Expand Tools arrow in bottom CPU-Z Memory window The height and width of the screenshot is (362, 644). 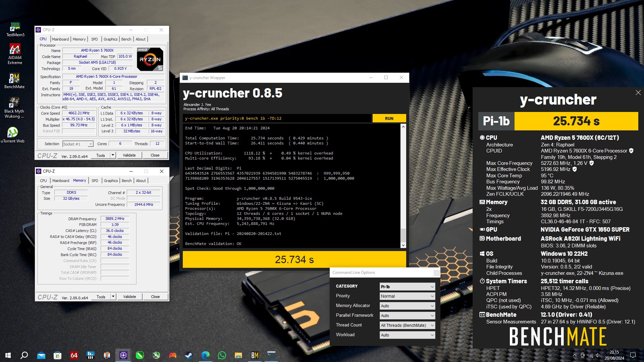click(113, 297)
